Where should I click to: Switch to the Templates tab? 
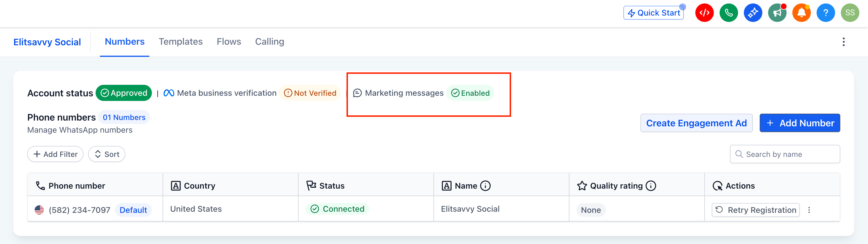(180, 42)
